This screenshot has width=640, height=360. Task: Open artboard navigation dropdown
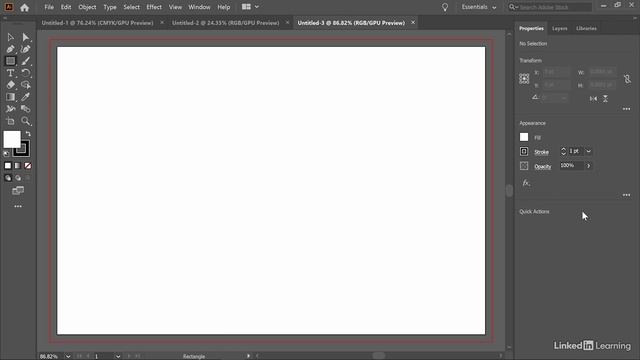(118, 356)
